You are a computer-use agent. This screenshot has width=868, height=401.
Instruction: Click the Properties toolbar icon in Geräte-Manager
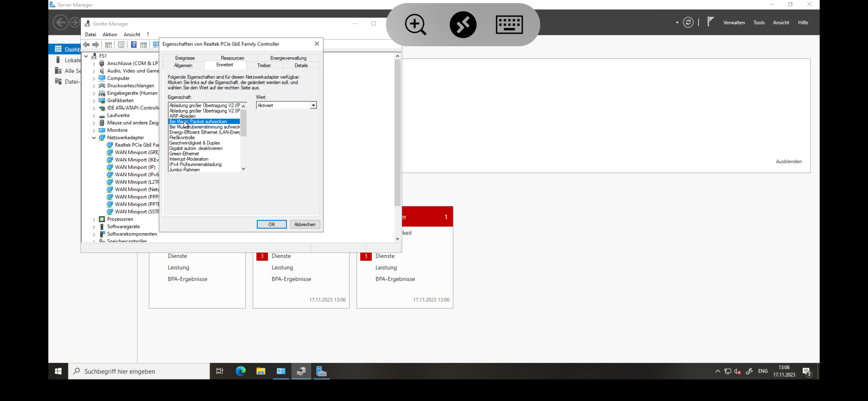tap(121, 45)
